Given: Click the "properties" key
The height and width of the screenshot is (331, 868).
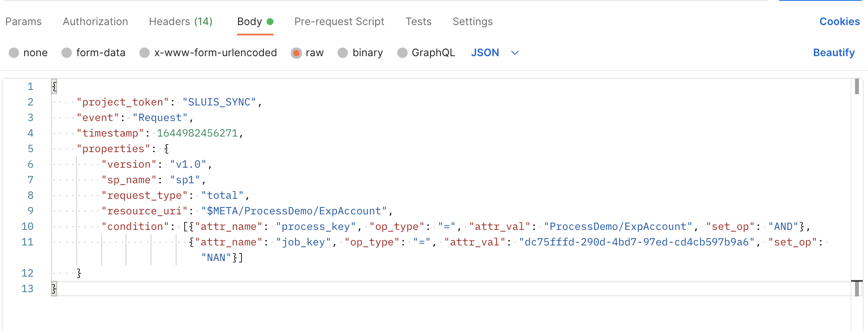Looking at the screenshot, I should pos(113,149).
